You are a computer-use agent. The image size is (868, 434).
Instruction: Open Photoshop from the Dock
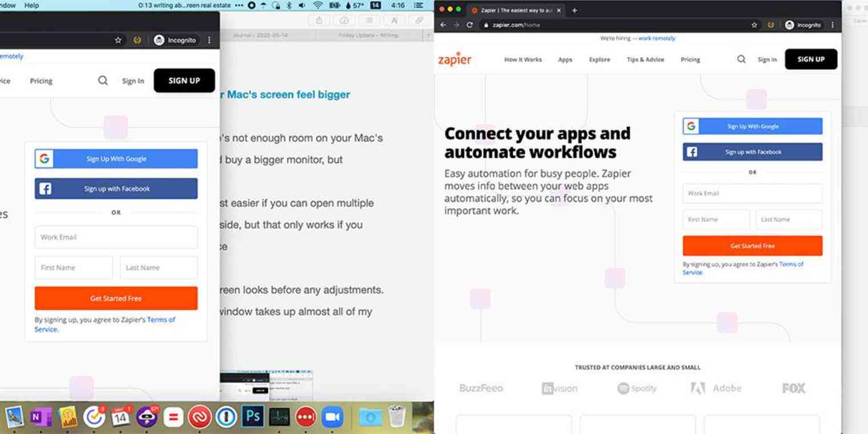253,417
